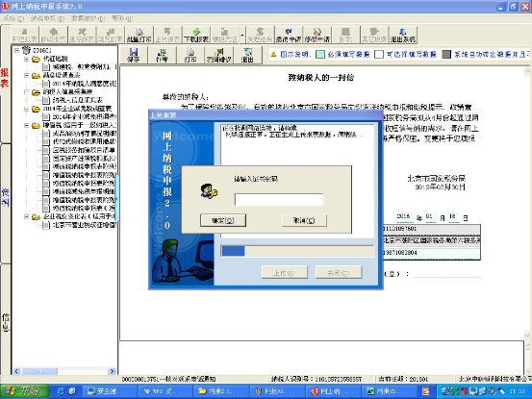This screenshot has height=399, width=532.
Task: Collapse the 增值税 folder in report tree
Action: tap(27, 125)
